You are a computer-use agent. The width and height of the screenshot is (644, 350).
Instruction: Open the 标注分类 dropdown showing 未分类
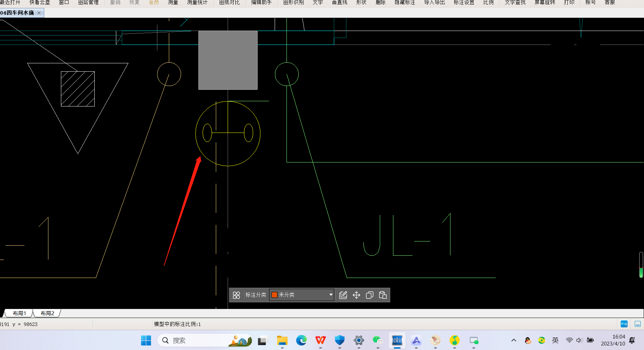pyautogui.click(x=301, y=295)
